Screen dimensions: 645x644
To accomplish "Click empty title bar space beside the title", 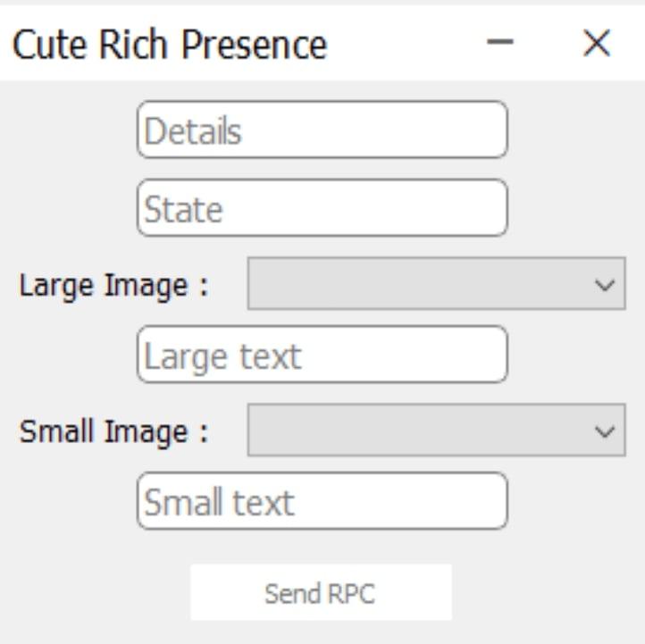I will coord(402,43).
